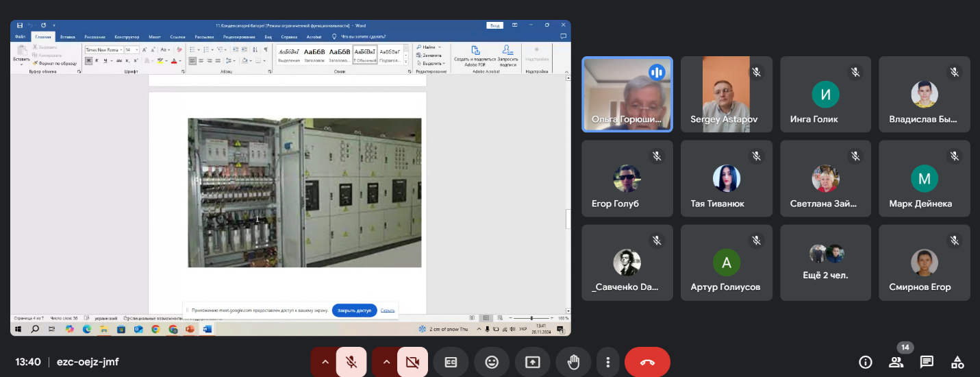Open the Ссылки ribbon tab
The width and height of the screenshot is (980, 377).
tap(178, 36)
